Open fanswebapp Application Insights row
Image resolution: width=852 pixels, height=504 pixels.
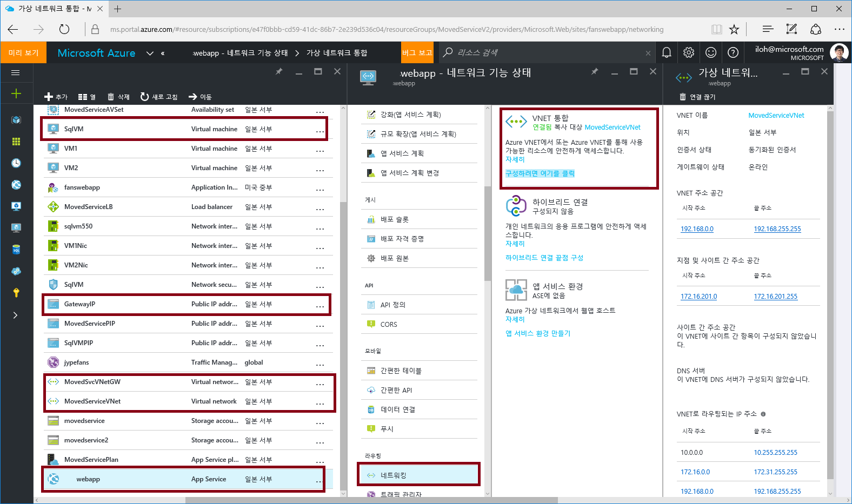pyautogui.click(x=187, y=187)
